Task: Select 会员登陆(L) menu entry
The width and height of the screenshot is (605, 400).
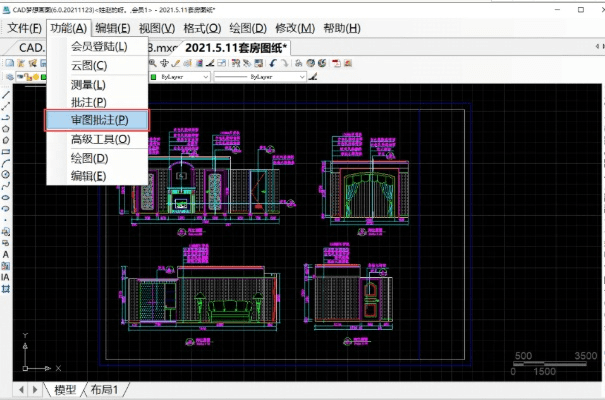Action: click(x=98, y=46)
